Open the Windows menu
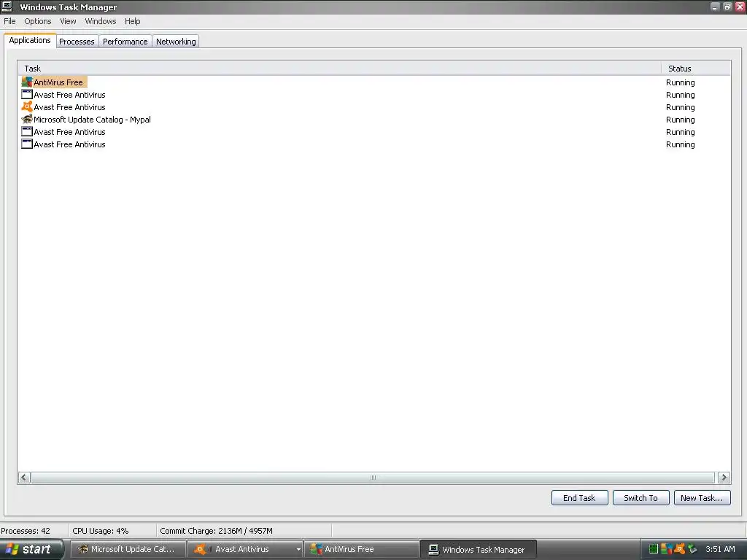Screen dimensions: 747x560 point(101,21)
